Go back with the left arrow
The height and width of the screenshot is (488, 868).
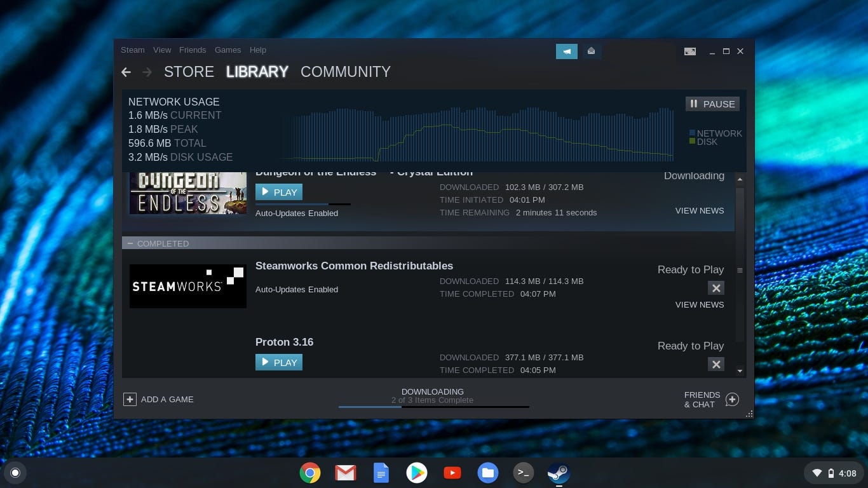[x=126, y=72]
